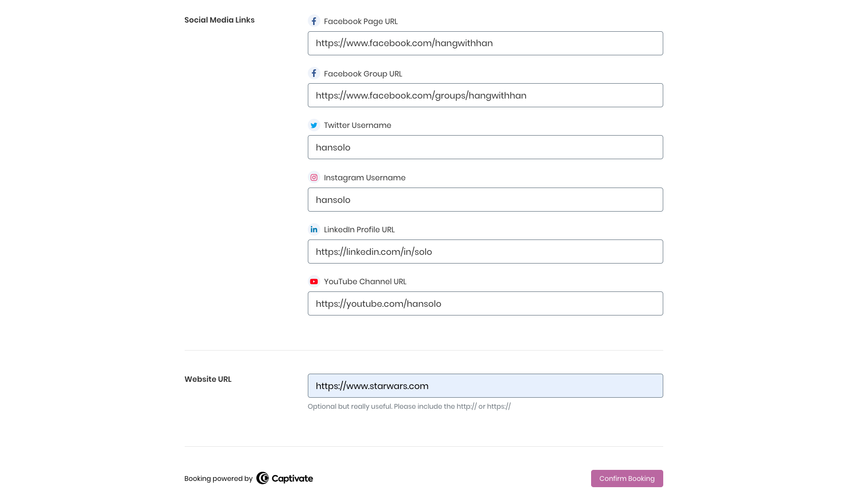Edit the LinkedIn Profile URL field
Viewport: 846px width, 504px height.
coord(485,252)
